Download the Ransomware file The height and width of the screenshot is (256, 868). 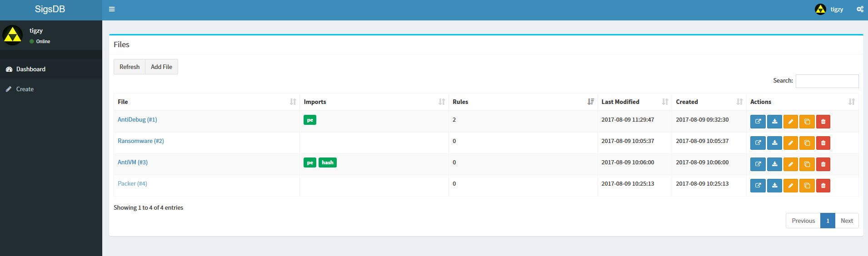(x=774, y=143)
